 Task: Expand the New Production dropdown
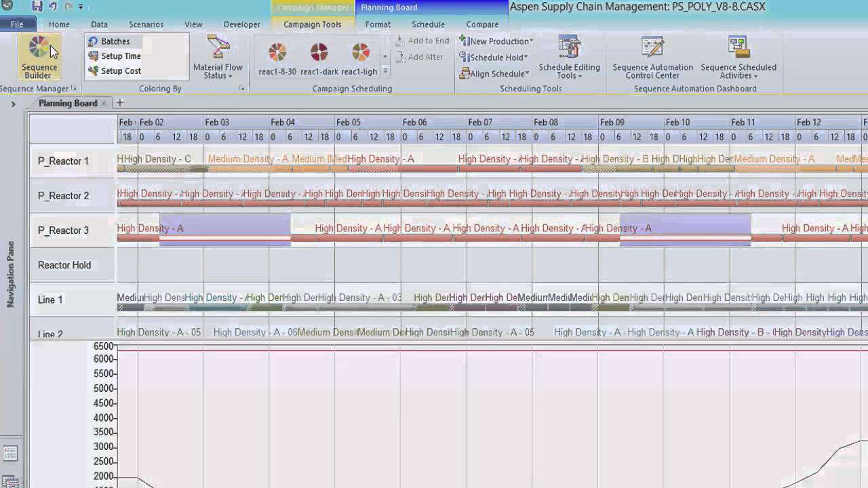click(x=496, y=41)
